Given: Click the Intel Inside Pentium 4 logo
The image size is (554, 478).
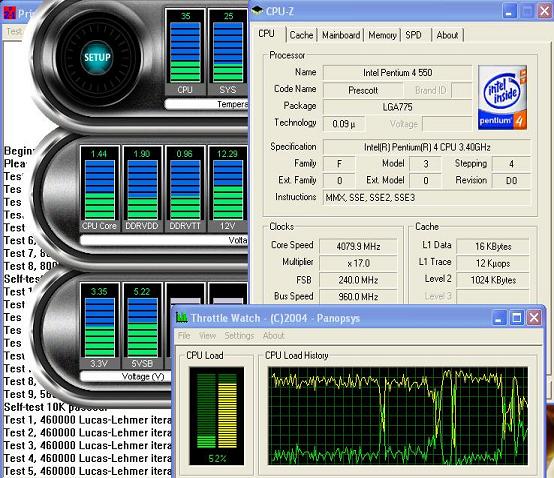Looking at the screenshot, I should 502,98.
